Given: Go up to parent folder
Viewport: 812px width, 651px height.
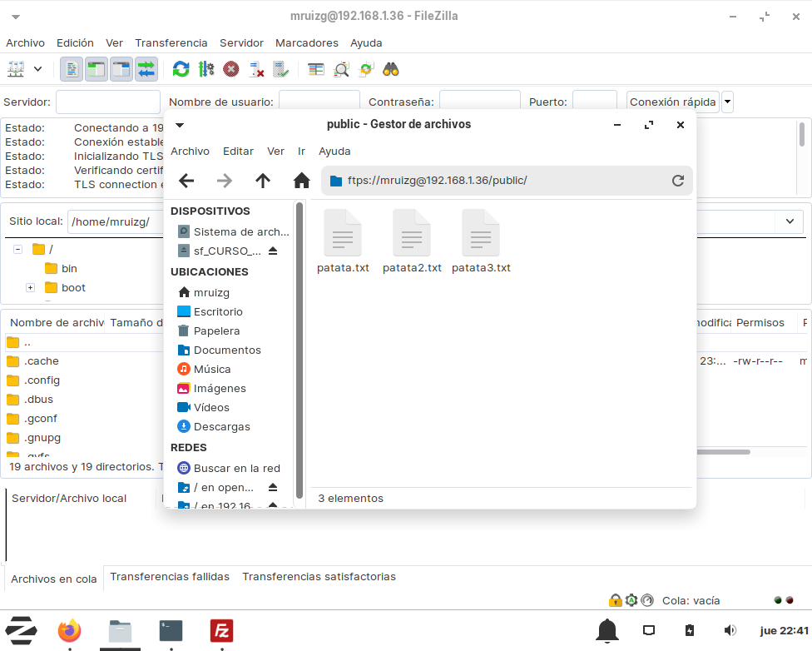Looking at the screenshot, I should coord(263,181).
